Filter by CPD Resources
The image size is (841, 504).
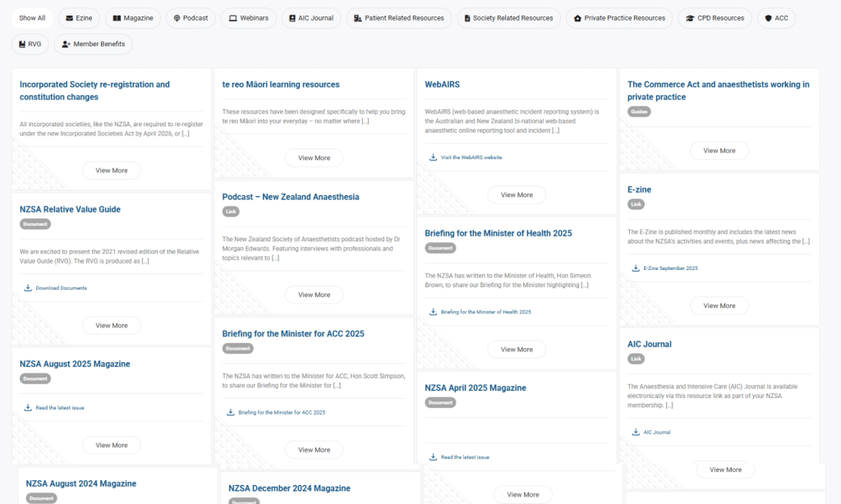(715, 18)
